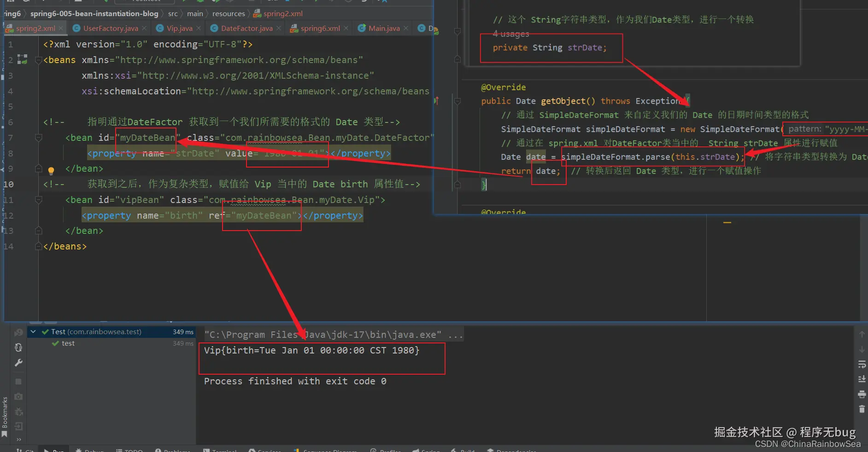Click the java.exe command line in console
This screenshot has width=868, height=452.
point(334,335)
